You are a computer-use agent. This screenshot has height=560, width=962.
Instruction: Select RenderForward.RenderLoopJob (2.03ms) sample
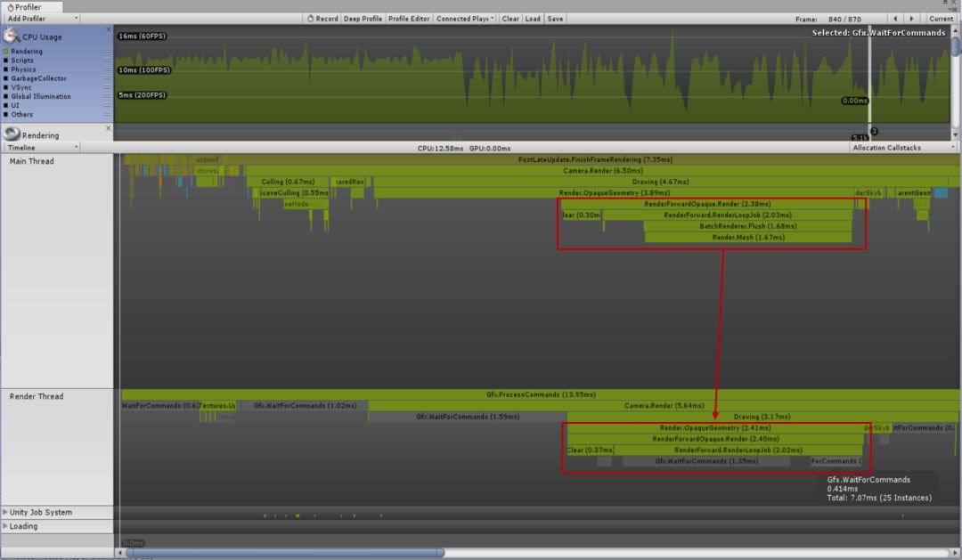point(727,215)
